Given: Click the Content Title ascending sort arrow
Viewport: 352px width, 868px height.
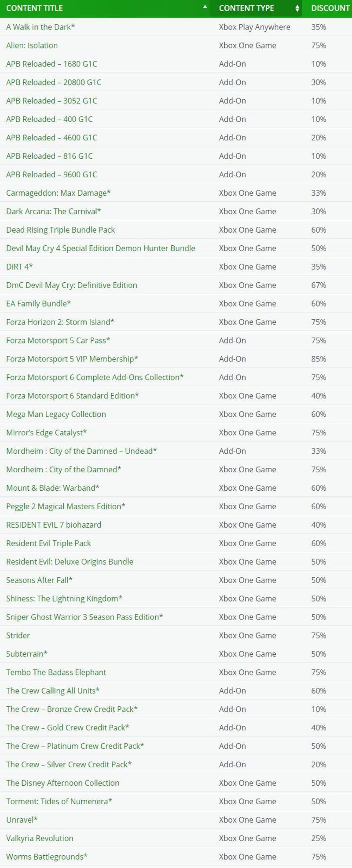Looking at the screenshot, I should 205,7.
